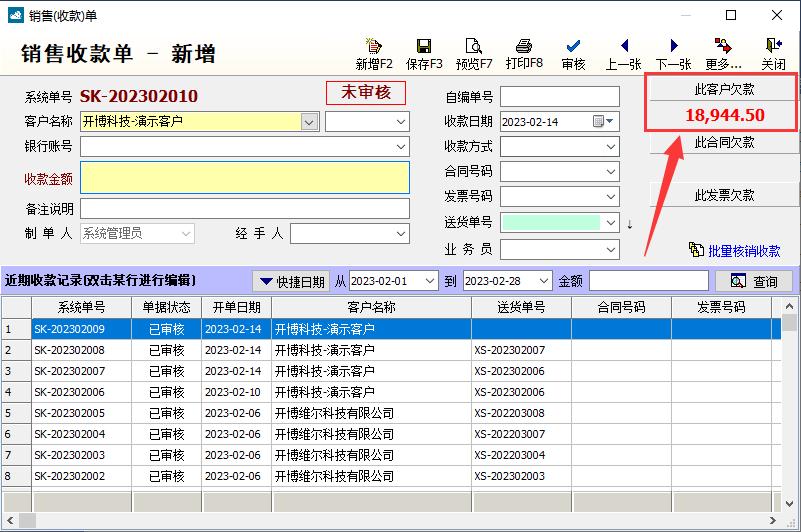Select row SK-202302007

(391, 371)
